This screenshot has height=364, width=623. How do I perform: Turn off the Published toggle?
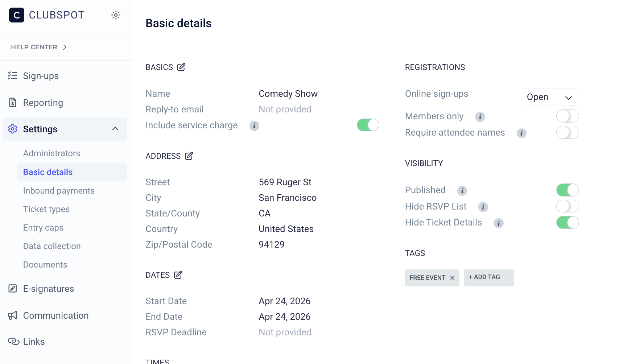(x=567, y=190)
